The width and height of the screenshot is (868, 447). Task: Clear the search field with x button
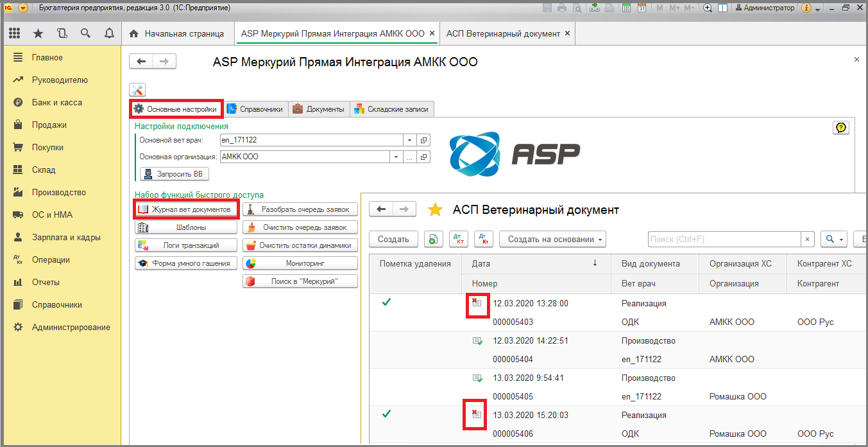(x=808, y=240)
